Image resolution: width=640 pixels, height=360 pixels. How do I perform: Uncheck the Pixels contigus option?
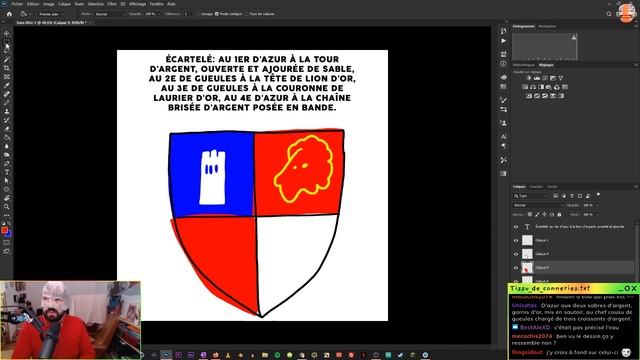(217, 14)
